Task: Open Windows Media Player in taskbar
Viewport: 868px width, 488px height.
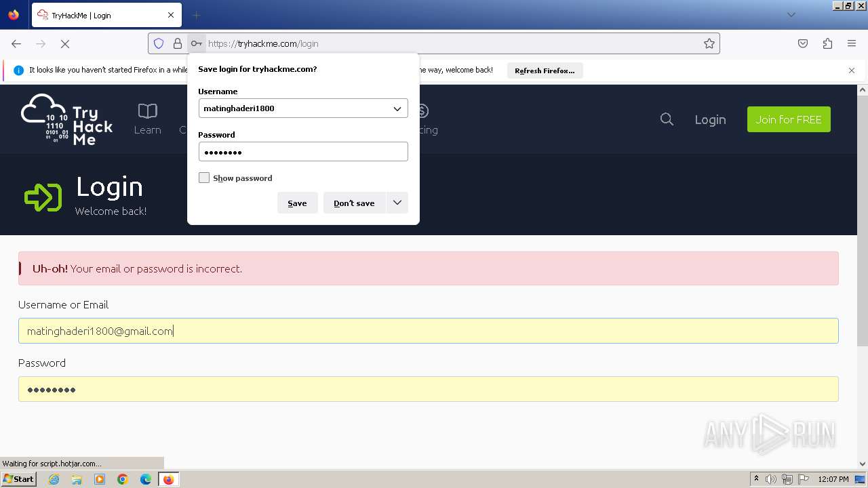Action: point(100,479)
